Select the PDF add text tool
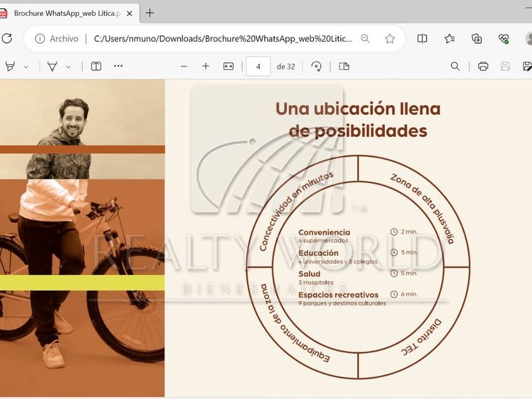 point(96,66)
